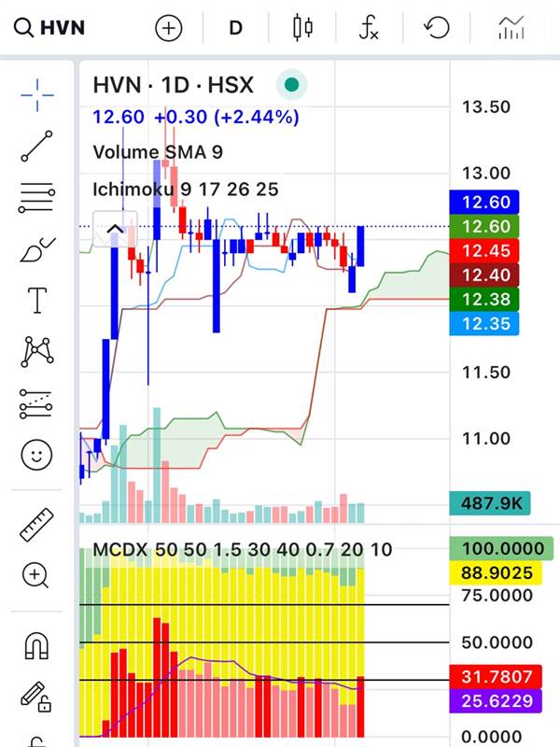Select the crosshair cursor tool
This screenshot has height=747, width=560.
pos(37,95)
